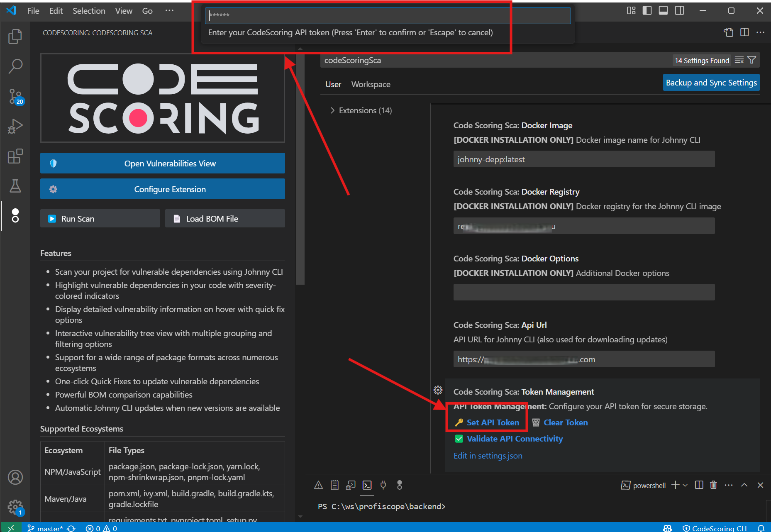This screenshot has height=532, width=771.
Task: Click the Configure Extension button
Action: pos(163,189)
